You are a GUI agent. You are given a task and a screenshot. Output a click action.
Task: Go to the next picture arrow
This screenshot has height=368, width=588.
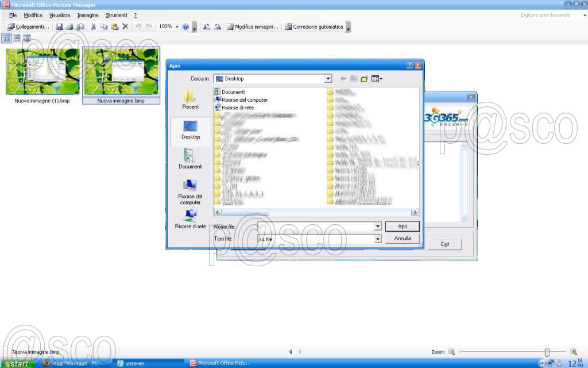(300, 351)
